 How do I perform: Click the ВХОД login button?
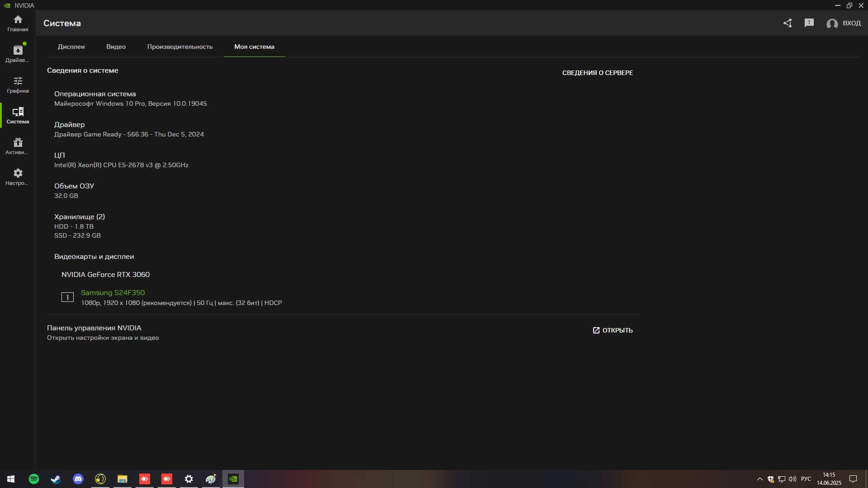click(x=844, y=23)
